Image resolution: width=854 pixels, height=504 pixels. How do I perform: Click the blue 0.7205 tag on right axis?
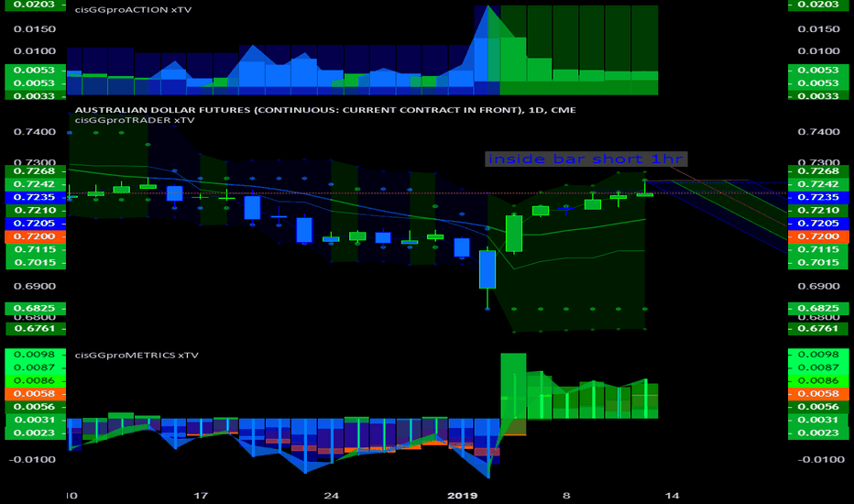coord(818,224)
